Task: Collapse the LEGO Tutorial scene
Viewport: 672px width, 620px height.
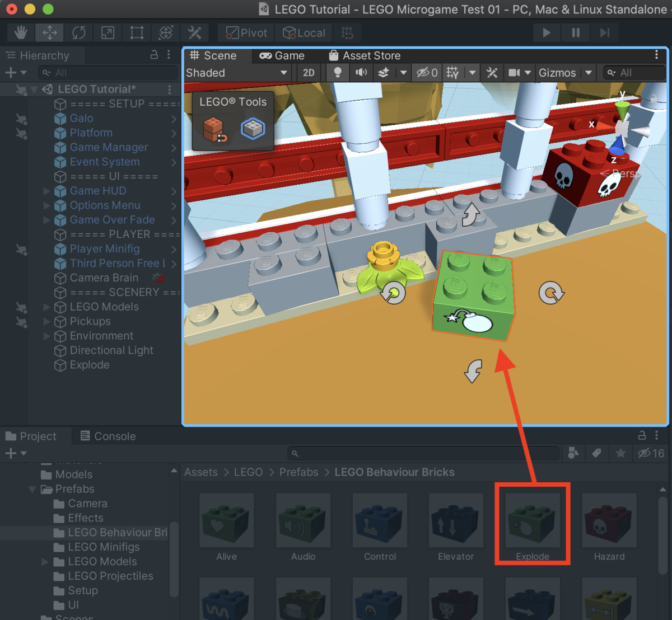Action: coord(34,90)
